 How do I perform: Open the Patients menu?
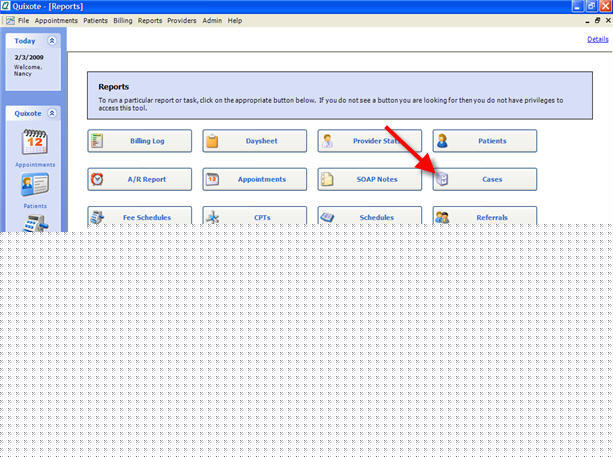(x=95, y=20)
